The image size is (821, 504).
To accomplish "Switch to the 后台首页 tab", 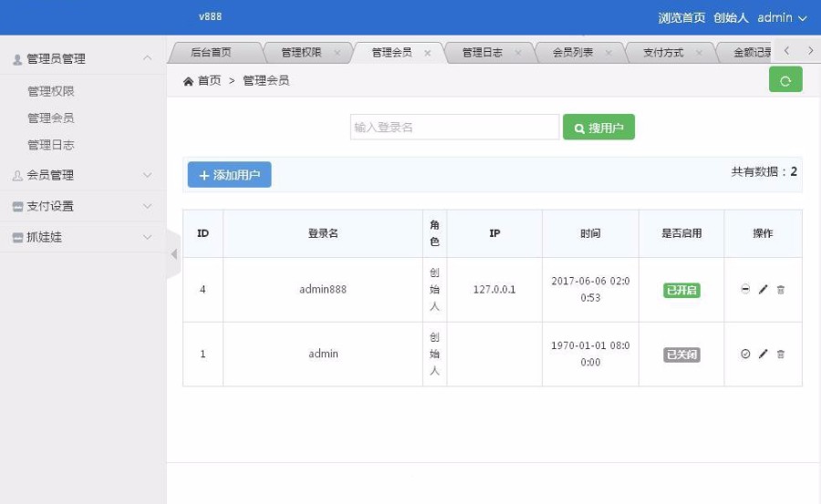I will 211,52.
